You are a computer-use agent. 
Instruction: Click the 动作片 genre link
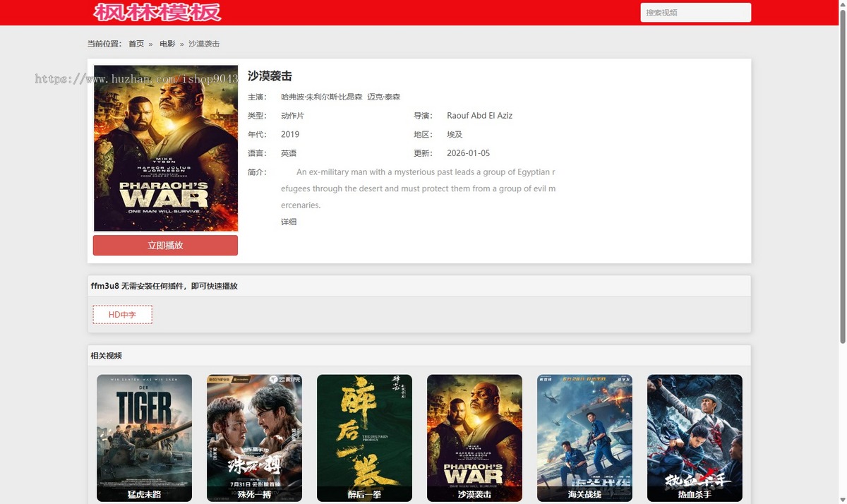pyautogui.click(x=292, y=116)
